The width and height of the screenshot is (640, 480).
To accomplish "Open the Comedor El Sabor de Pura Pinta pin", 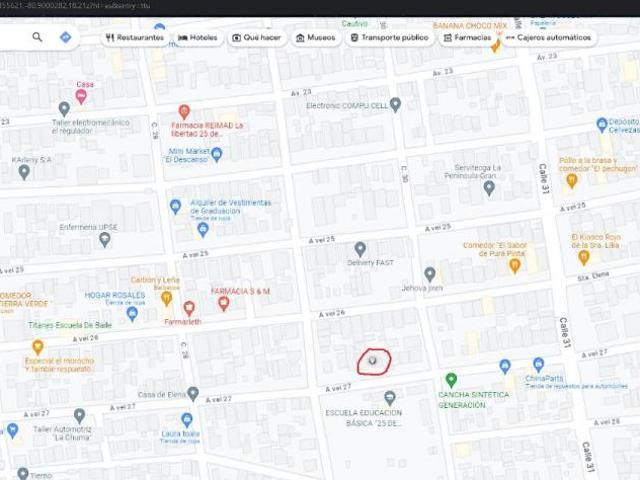I will [x=515, y=265].
